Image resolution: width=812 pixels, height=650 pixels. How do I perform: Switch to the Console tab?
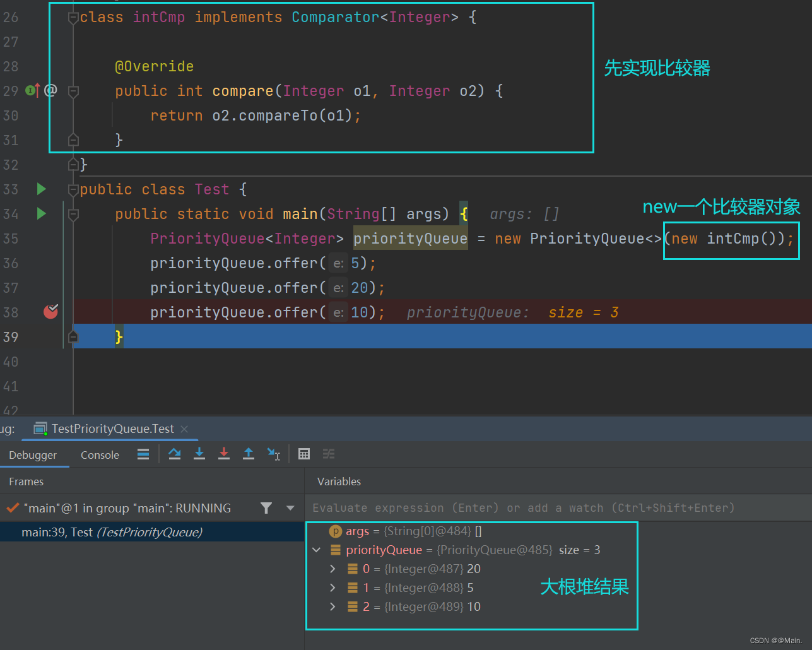point(100,455)
